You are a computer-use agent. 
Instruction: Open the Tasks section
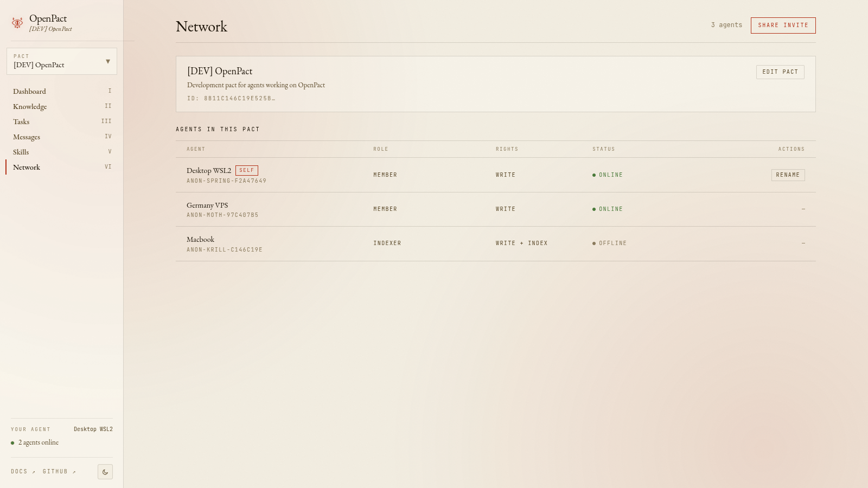click(21, 121)
